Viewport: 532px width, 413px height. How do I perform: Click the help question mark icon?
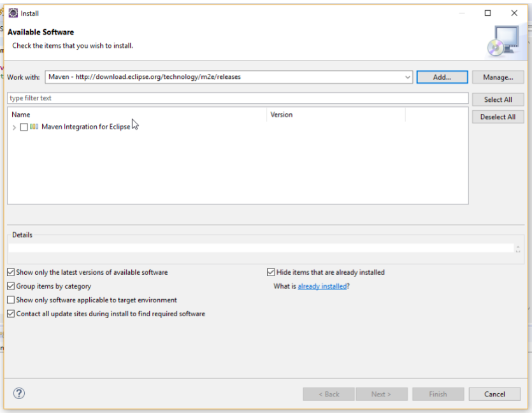tap(19, 393)
